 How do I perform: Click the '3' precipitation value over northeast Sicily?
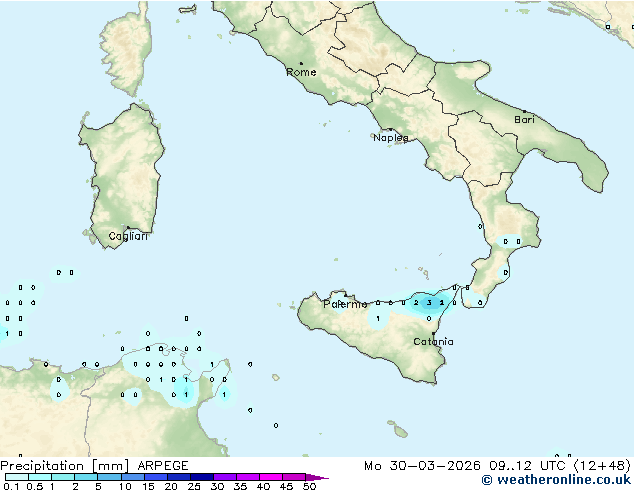(429, 302)
